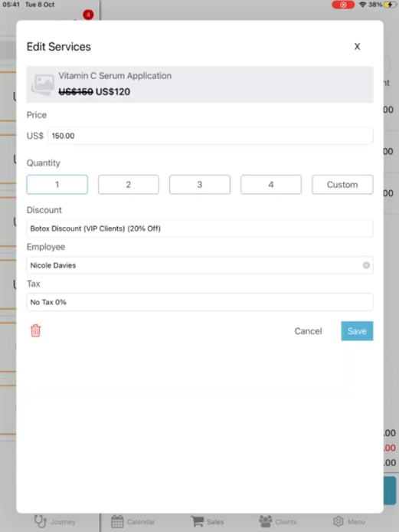
Task: Open the Discount dropdown field
Action: coord(200,228)
